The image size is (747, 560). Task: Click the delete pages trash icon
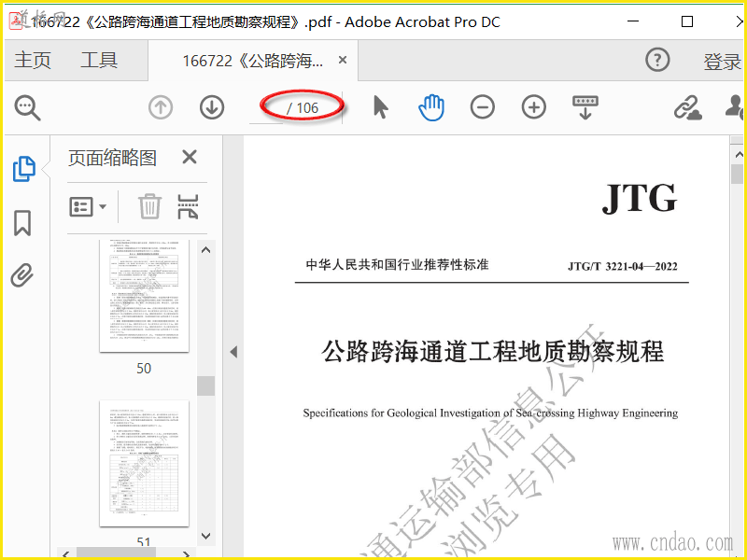[149, 206]
